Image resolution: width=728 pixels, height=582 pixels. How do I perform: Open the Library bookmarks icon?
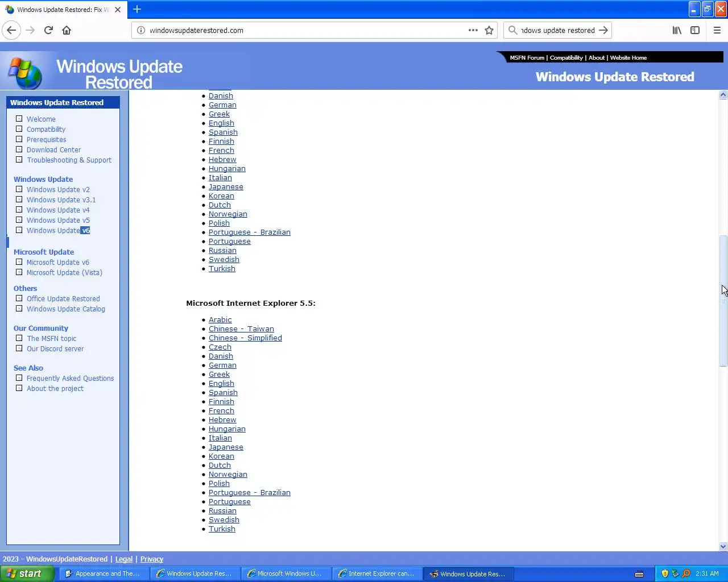[677, 30]
